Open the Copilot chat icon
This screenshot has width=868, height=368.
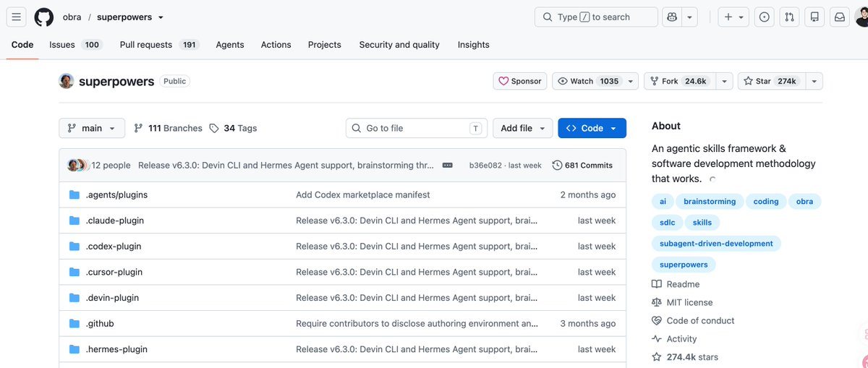(672, 17)
